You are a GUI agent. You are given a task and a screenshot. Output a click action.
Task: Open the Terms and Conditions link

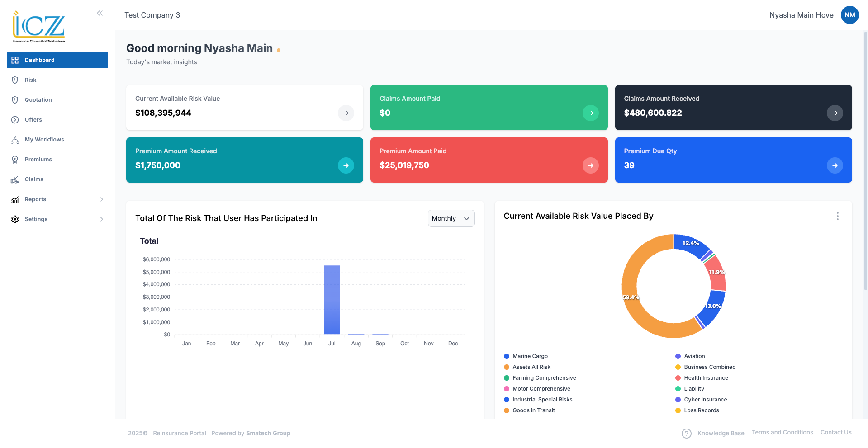pos(782,433)
